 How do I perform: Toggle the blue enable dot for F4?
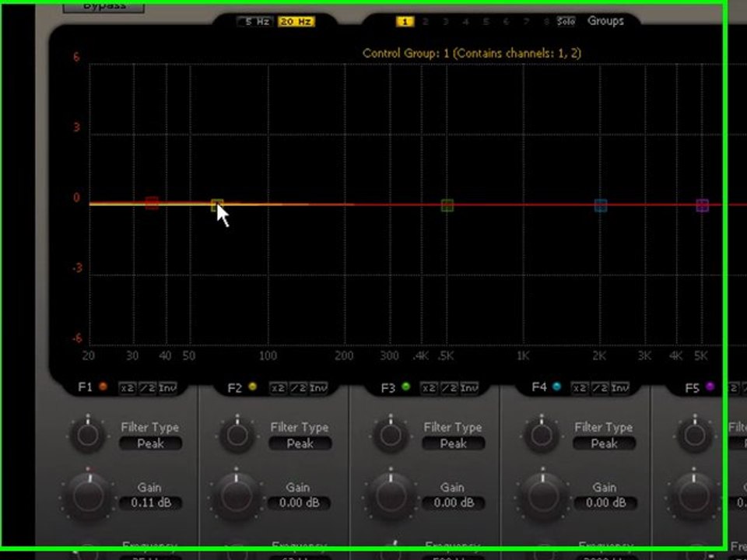pos(556,387)
